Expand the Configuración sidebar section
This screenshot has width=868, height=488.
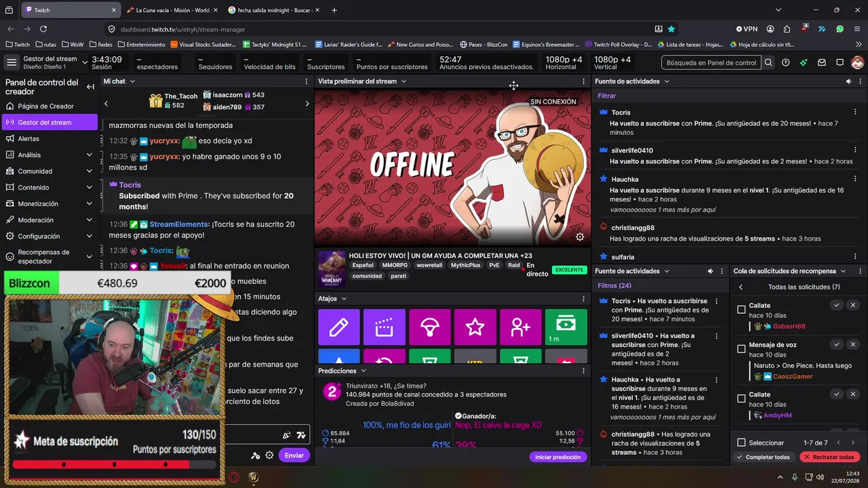coord(90,237)
